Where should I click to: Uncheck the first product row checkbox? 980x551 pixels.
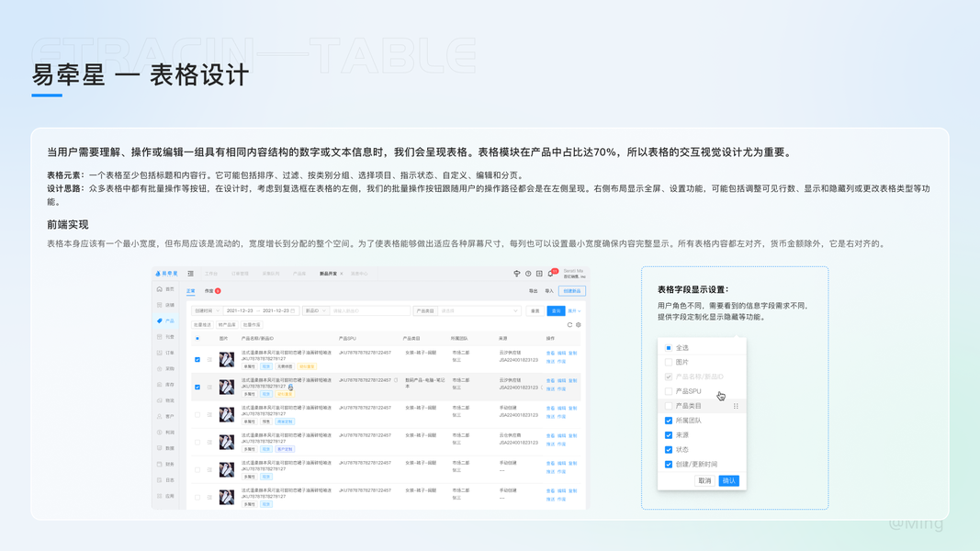click(197, 359)
